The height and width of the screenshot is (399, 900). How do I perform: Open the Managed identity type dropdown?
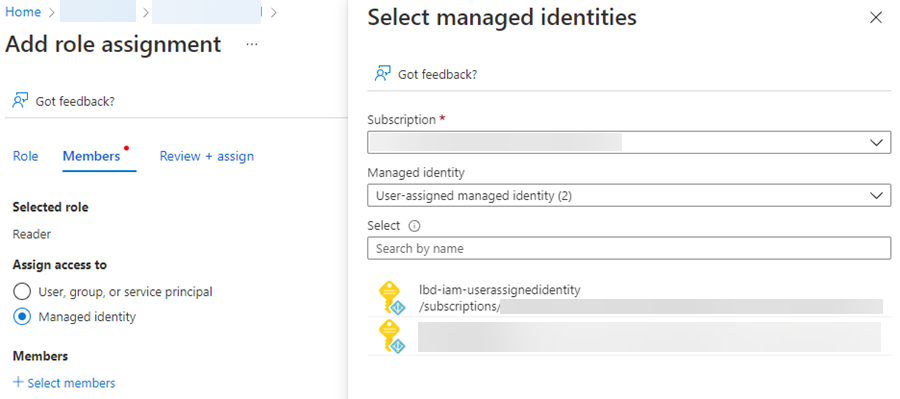point(629,195)
